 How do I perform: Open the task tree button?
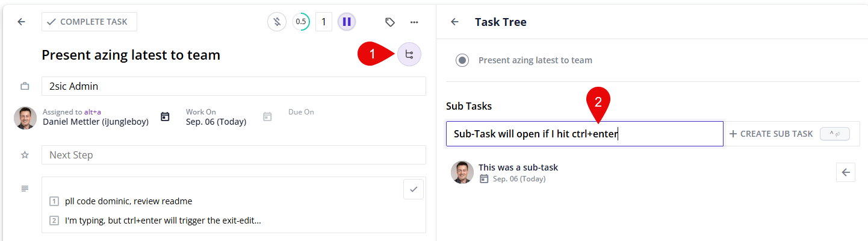point(409,55)
